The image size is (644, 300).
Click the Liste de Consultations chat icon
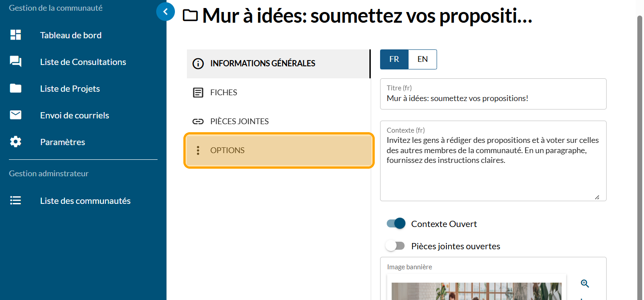point(16,62)
